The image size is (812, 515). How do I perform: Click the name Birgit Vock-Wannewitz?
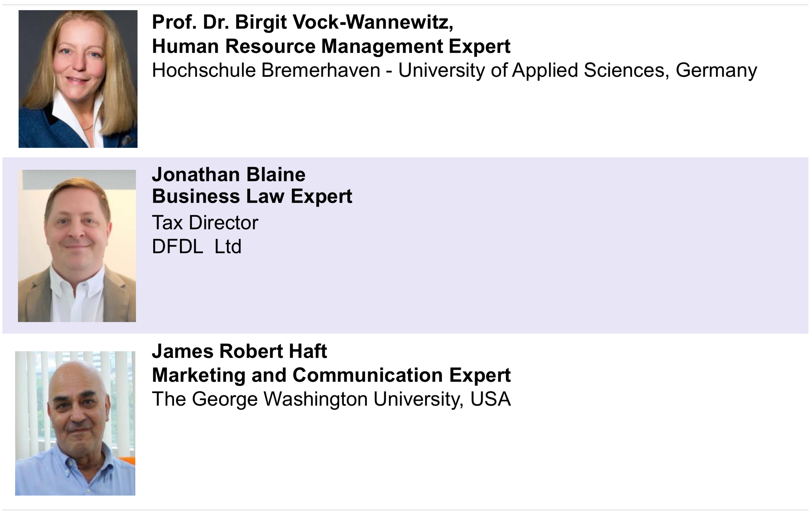pos(344,22)
